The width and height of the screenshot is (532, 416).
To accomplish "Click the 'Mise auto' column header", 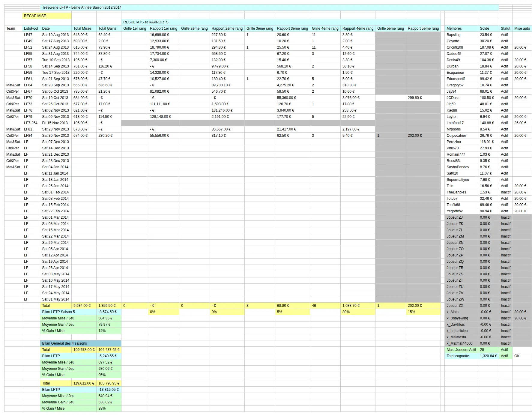I will (522, 28).
